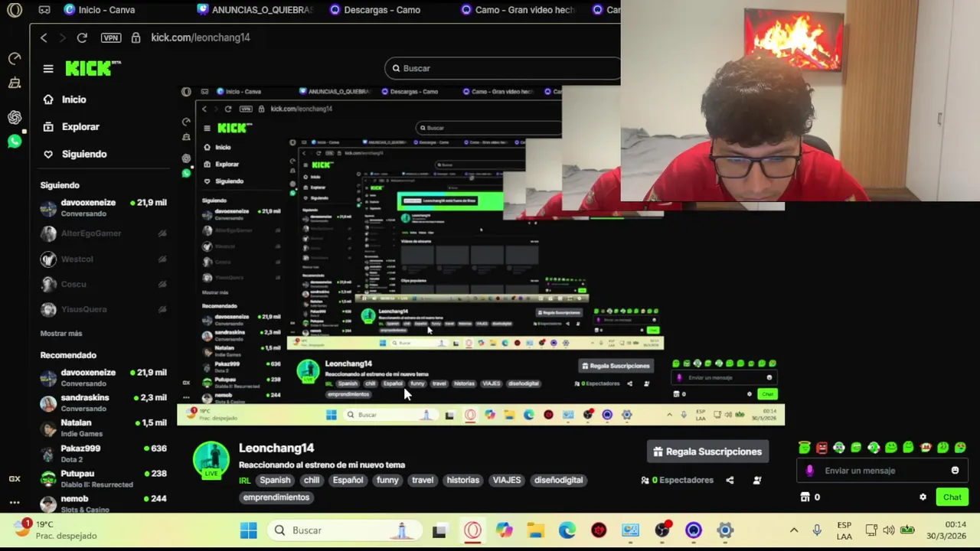Select the diseñodigital tag
This screenshot has width=980, height=551.
pos(558,481)
